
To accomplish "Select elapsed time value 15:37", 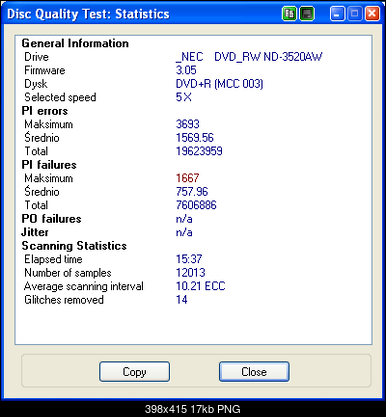I will [189, 259].
